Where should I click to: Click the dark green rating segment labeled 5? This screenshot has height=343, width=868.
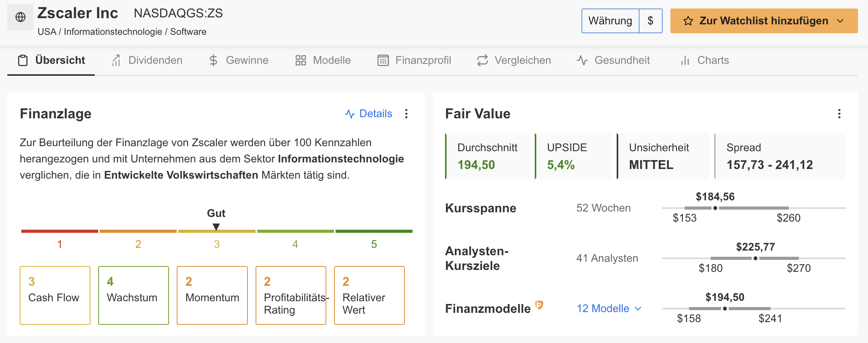point(374,231)
